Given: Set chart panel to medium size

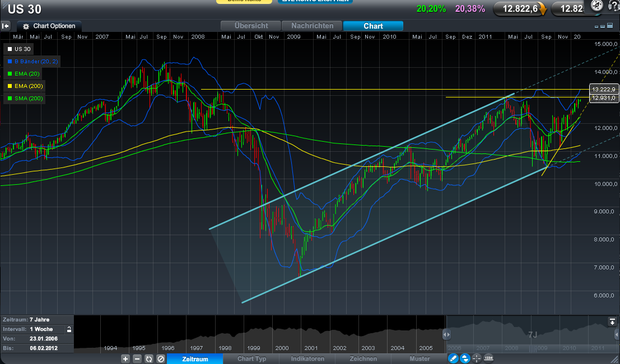Looking at the screenshot, I should click(x=603, y=26).
